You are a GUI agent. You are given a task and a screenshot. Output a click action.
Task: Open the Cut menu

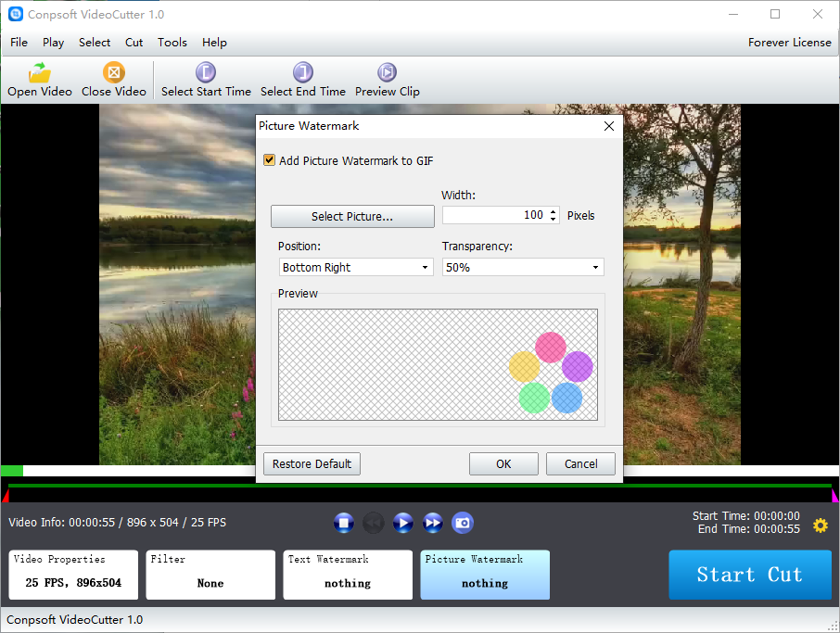coord(134,43)
